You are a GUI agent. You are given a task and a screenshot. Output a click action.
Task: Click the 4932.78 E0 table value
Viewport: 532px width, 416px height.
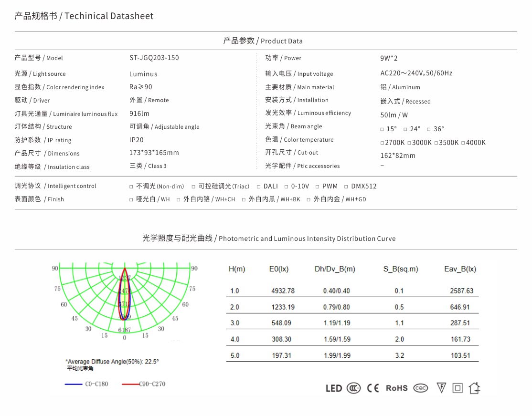point(283,291)
